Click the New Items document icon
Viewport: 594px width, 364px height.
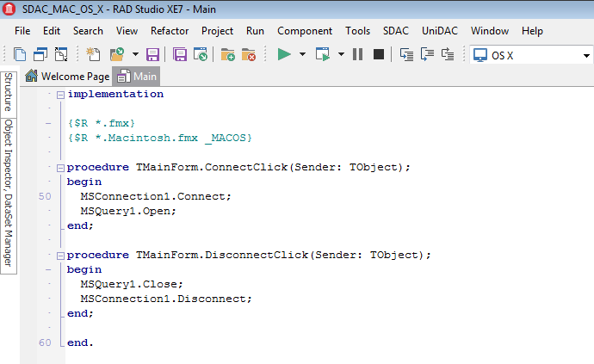20,54
